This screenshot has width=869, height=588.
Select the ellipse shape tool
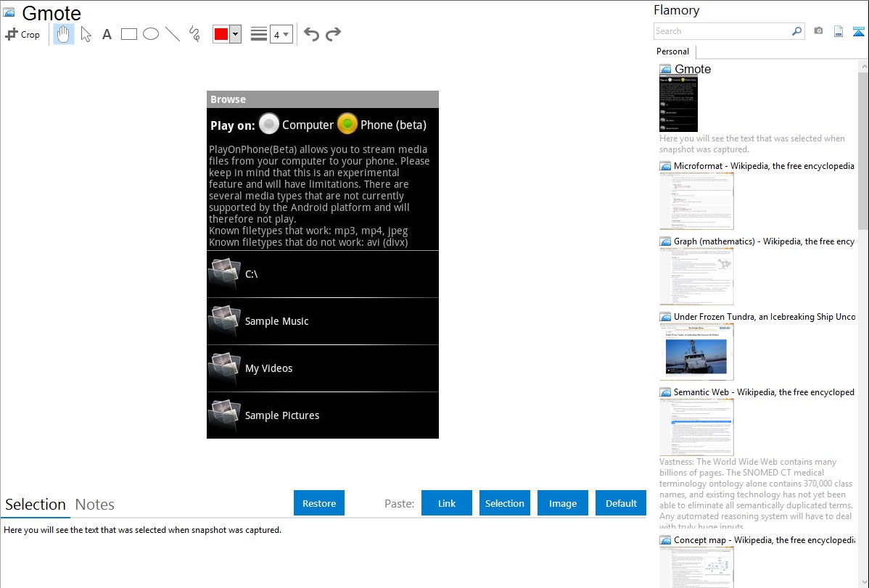point(151,34)
